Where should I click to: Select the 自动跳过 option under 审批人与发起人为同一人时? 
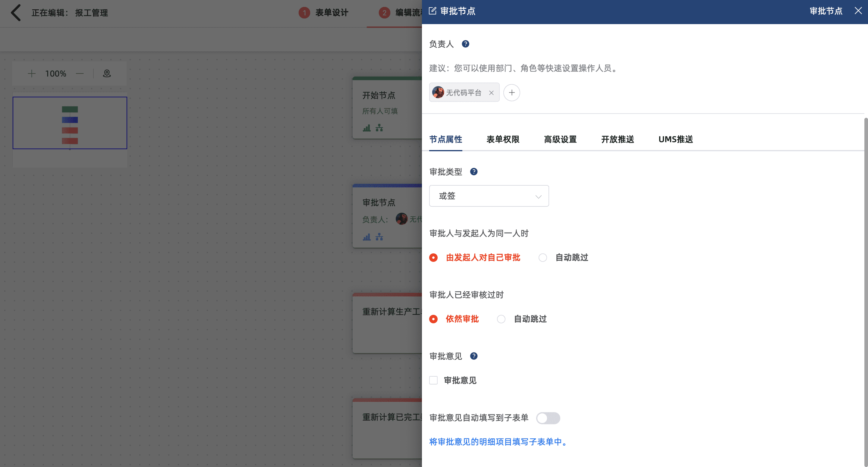pos(542,258)
